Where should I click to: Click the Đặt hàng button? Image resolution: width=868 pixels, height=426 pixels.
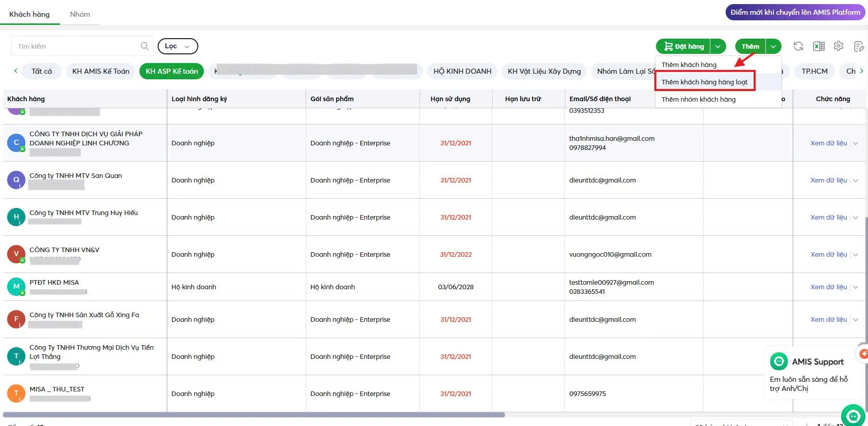pyautogui.click(x=683, y=46)
